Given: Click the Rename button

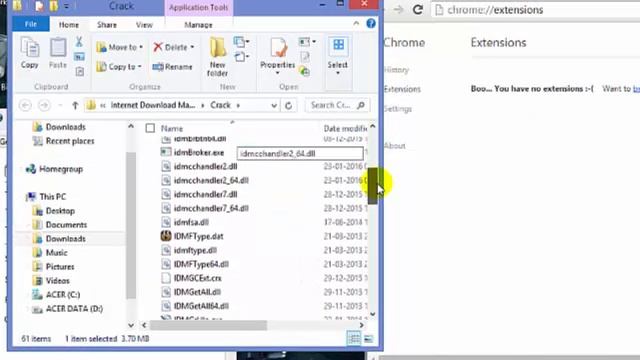Looking at the screenshot, I should point(172,67).
